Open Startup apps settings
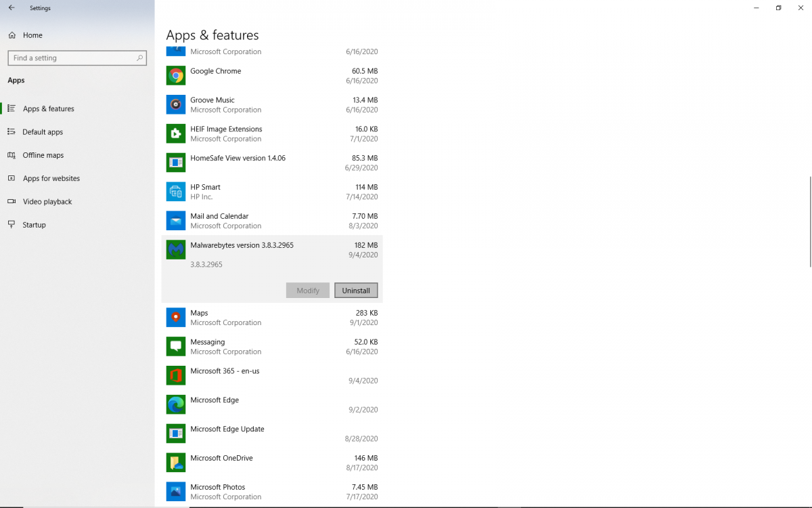The height and width of the screenshot is (508, 812). 77,225
